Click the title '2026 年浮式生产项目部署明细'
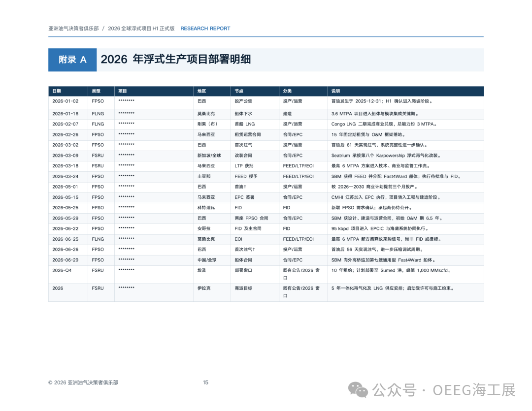The width and height of the screenshot is (532, 411). tap(176, 60)
